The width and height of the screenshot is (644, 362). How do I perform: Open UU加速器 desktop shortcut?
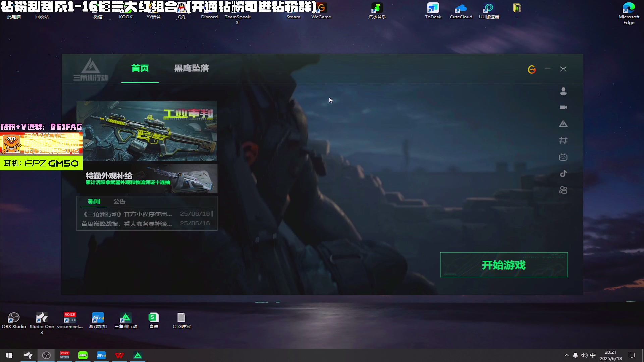click(489, 11)
